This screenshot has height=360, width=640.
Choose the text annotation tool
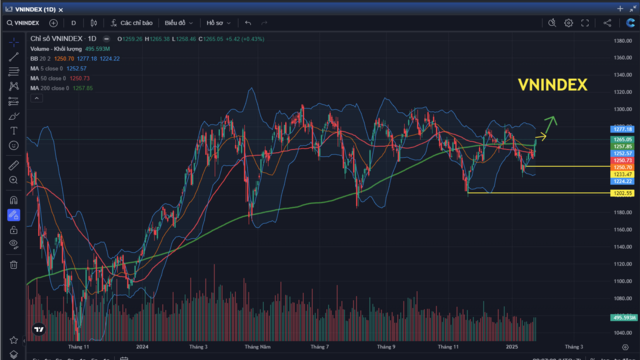13,131
